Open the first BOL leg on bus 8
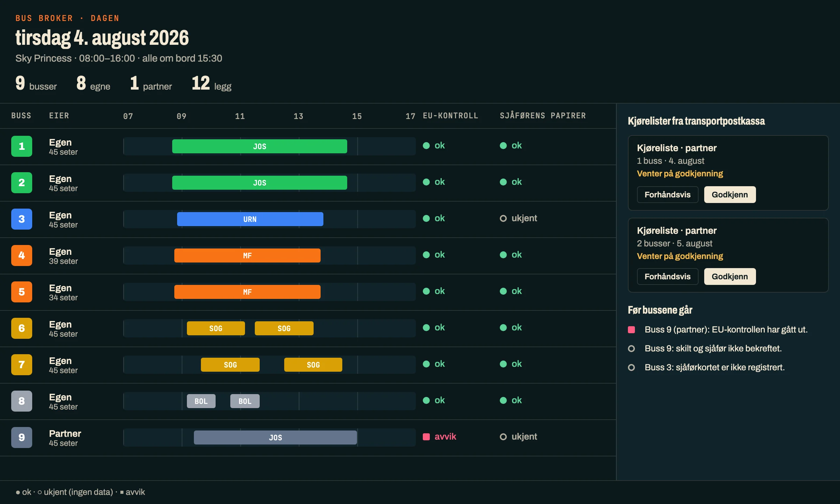The image size is (840, 504). [x=201, y=401]
